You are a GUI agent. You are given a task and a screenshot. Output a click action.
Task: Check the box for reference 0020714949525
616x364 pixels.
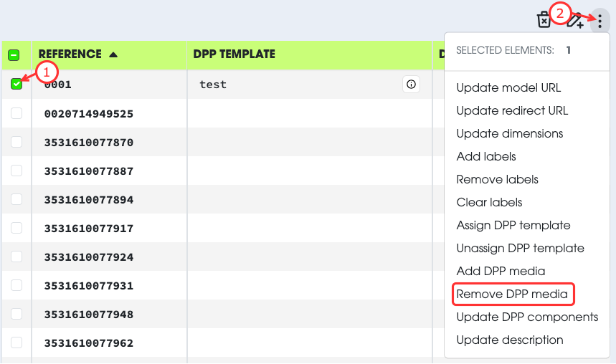click(16, 113)
